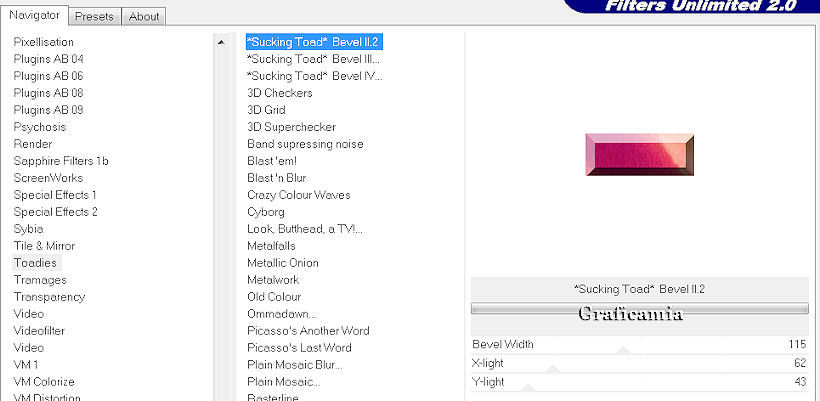820x401 pixels.
Task: Pick the Cyborg filter
Action: point(266,212)
